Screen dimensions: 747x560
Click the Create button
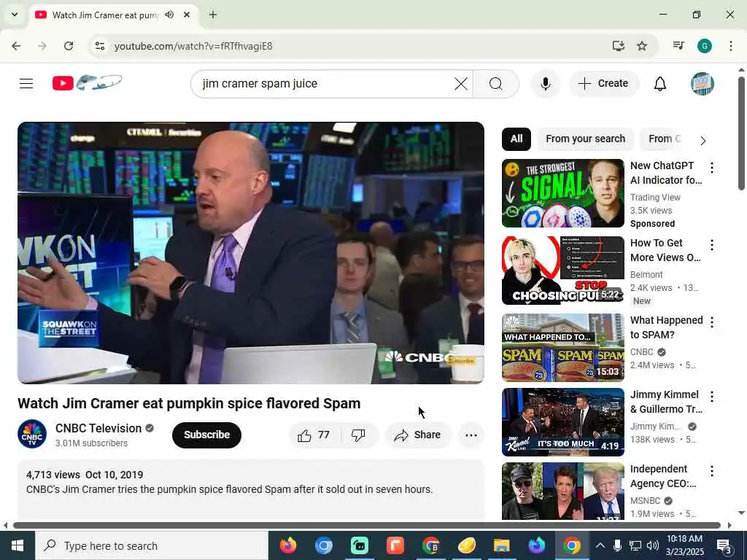coord(603,84)
